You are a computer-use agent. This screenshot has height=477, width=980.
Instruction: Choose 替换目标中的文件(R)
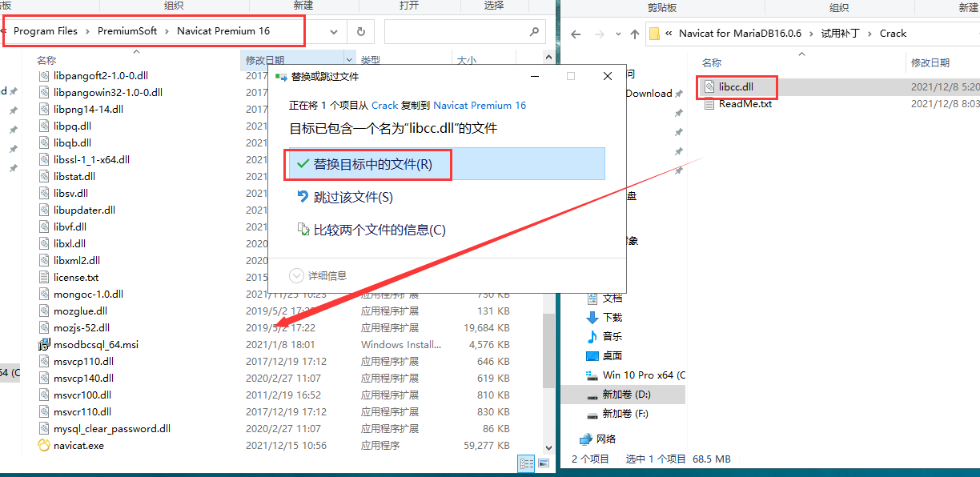coord(444,164)
